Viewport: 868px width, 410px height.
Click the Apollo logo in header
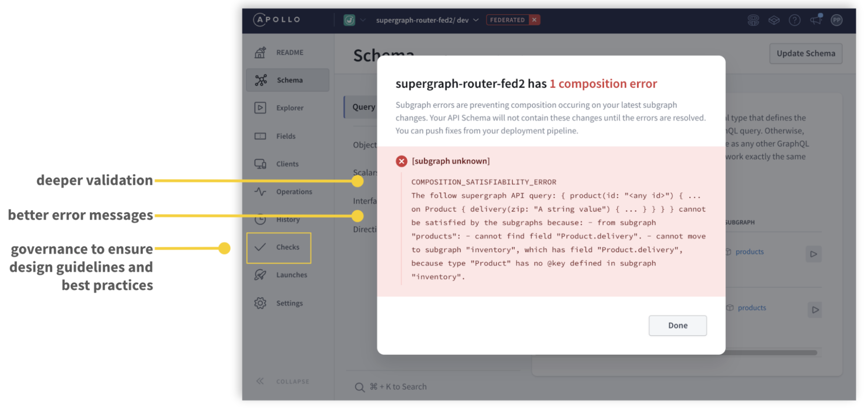[277, 20]
